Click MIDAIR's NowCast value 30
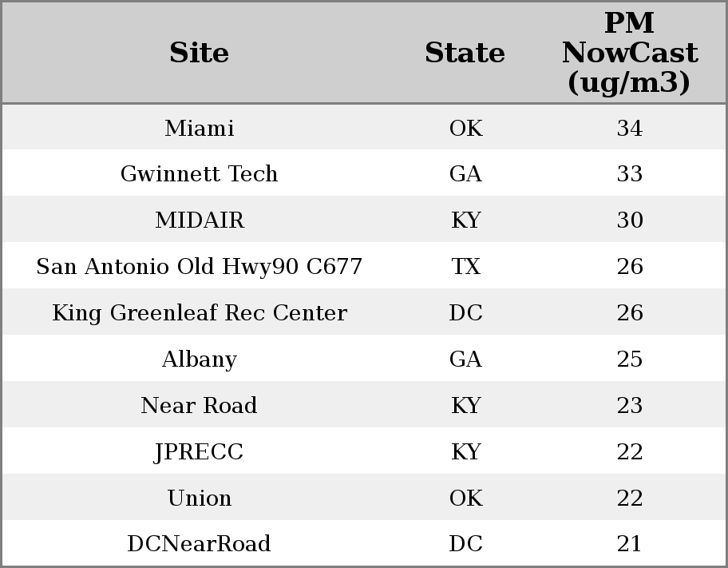728x568 pixels. coord(629,220)
